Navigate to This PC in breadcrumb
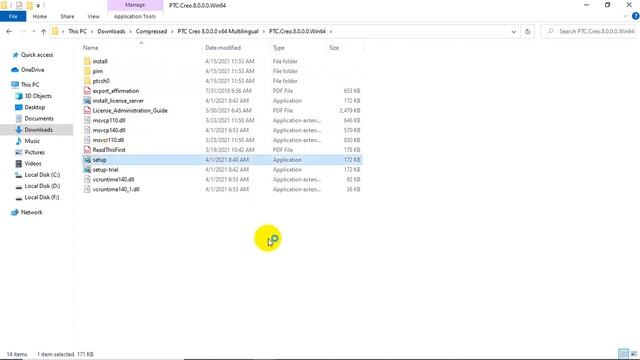 (78, 31)
